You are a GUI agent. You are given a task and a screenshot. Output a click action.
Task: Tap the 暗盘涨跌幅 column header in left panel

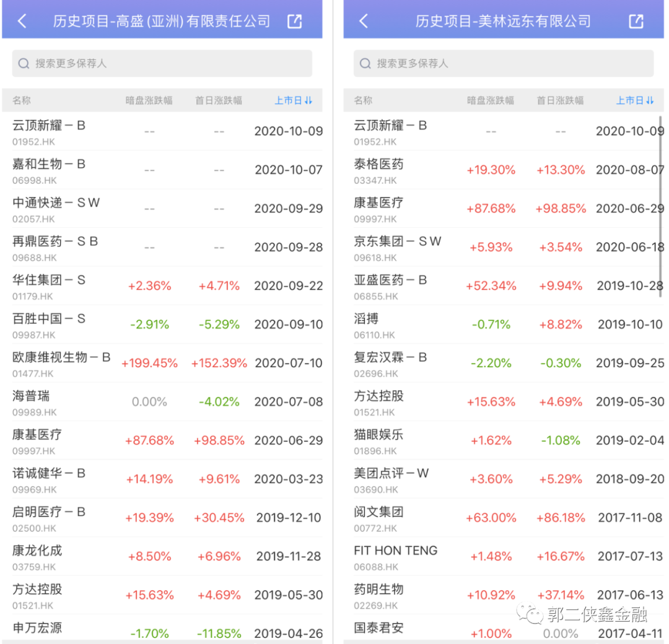149,100
